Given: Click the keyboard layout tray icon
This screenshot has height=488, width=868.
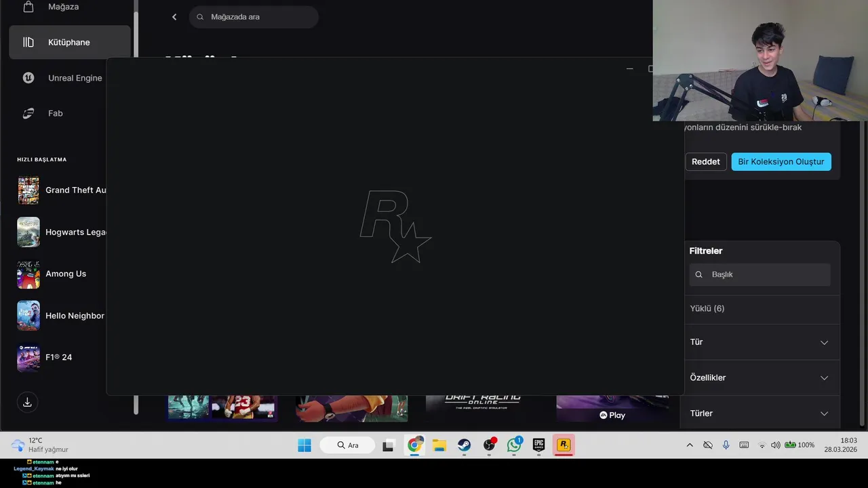Looking at the screenshot, I should point(744,445).
